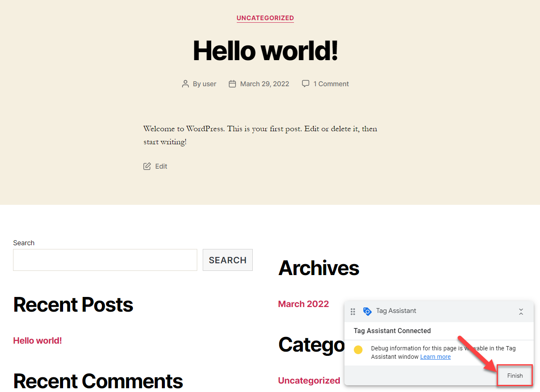This screenshot has width=540, height=392.
Task: Open the Uncategorized category link above title
Action: point(265,18)
